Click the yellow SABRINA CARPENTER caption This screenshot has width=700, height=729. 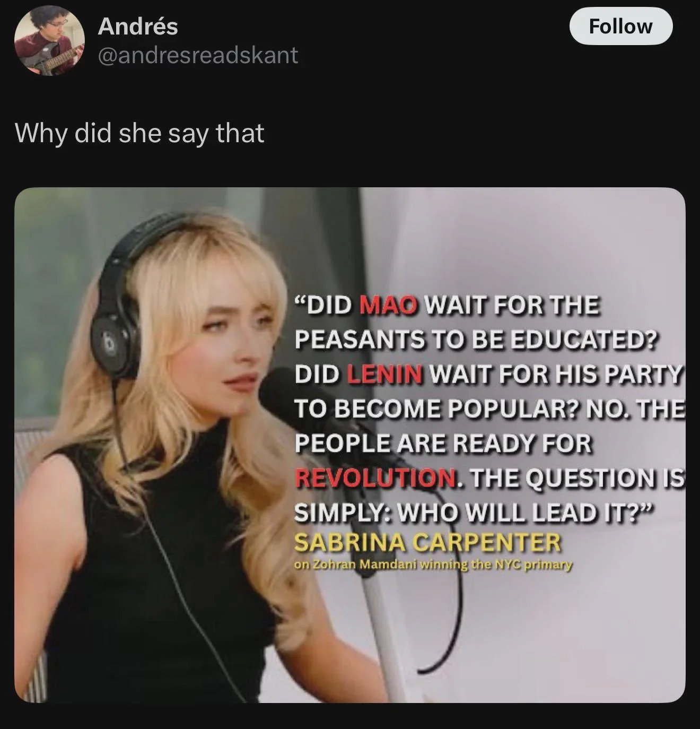pos(427,542)
